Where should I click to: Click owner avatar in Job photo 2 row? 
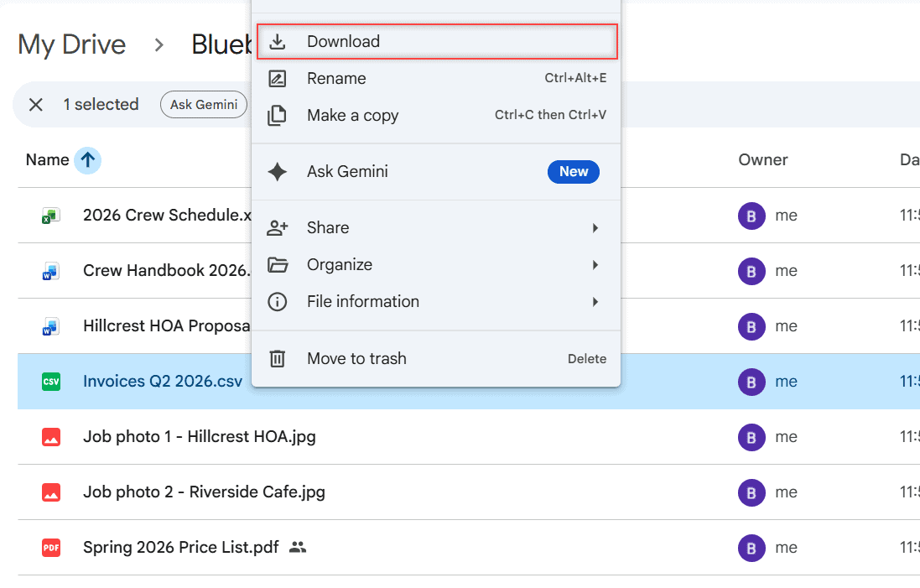751,492
